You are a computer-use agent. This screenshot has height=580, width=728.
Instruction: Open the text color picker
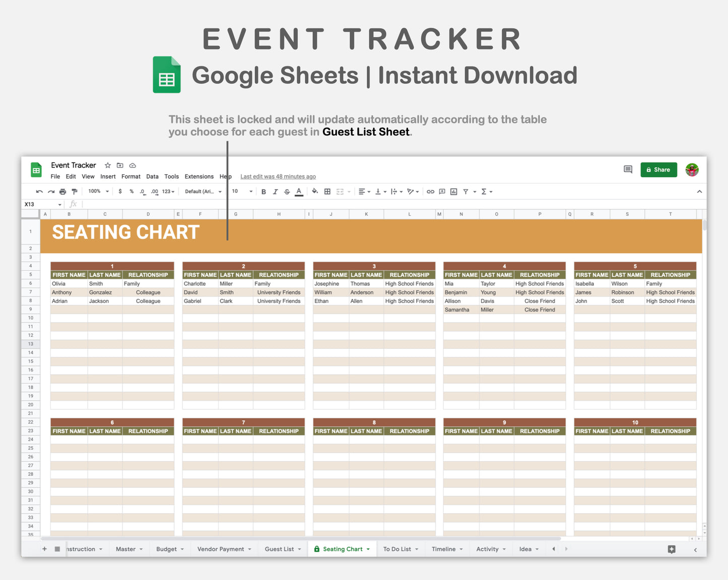click(298, 191)
